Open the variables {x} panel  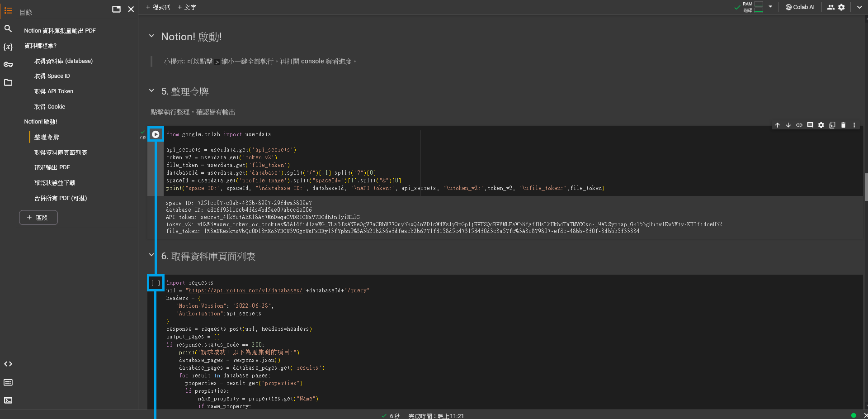pyautogui.click(x=8, y=47)
